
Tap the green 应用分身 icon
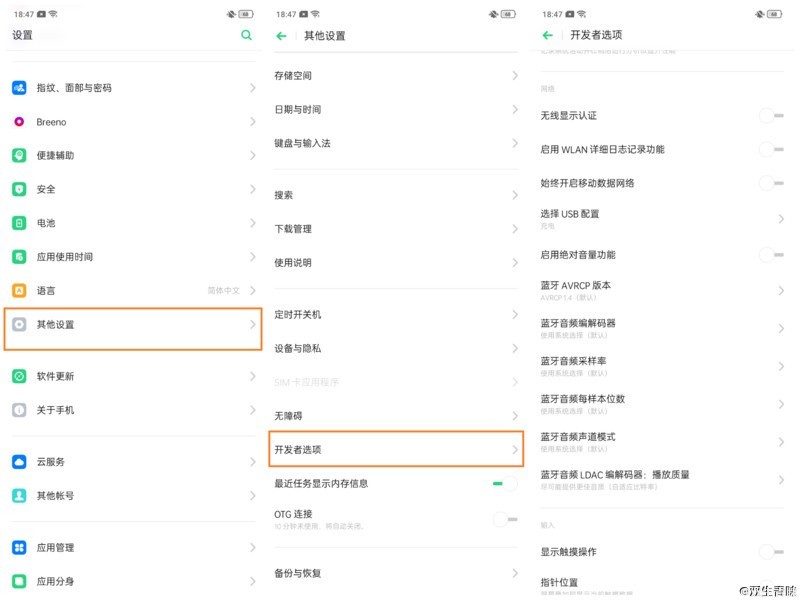coord(19,581)
